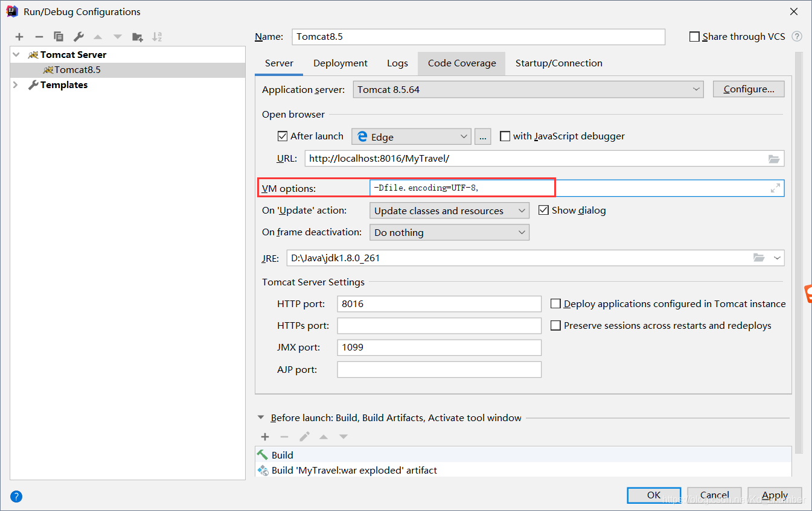Toggle the Share through VCS checkbox

point(694,37)
